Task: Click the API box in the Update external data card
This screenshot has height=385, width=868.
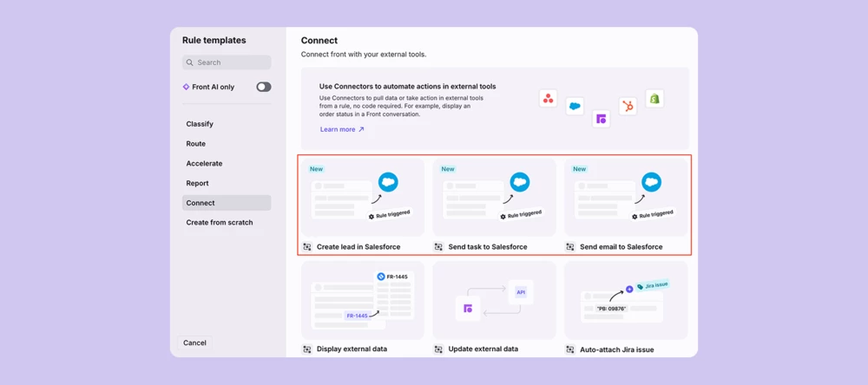Action: click(520, 292)
